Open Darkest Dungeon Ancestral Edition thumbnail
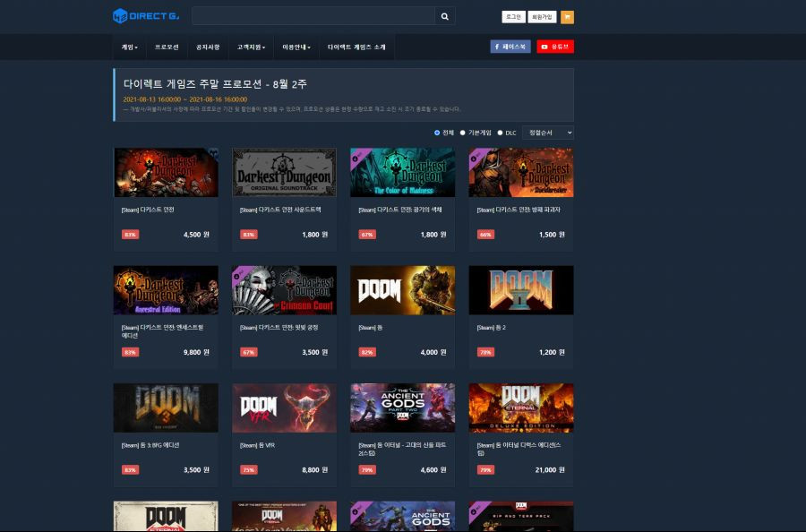Viewport: 806px width, 532px height. (x=166, y=290)
